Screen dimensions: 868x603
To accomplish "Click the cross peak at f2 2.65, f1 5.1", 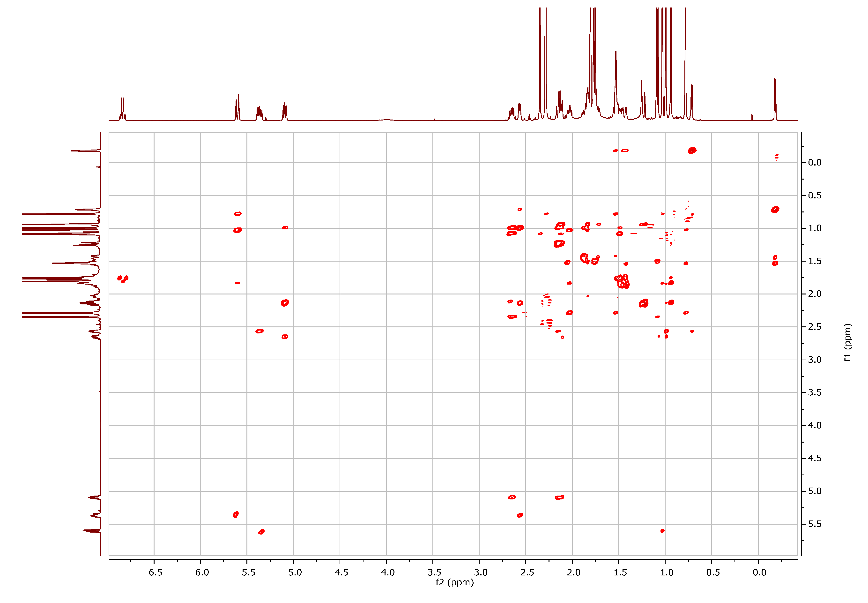I will (512, 497).
